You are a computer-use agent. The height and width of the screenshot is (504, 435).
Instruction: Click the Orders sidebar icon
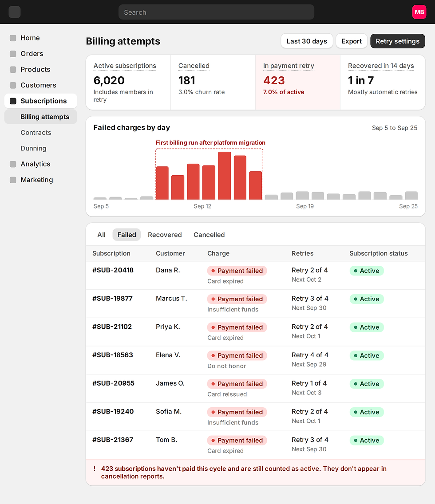pyautogui.click(x=13, y=54)
